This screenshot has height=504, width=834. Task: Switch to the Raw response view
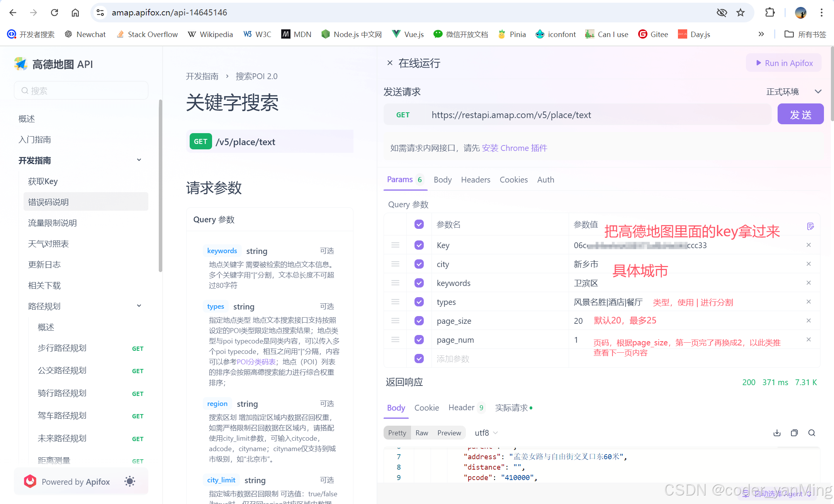[x=421, y=433]
